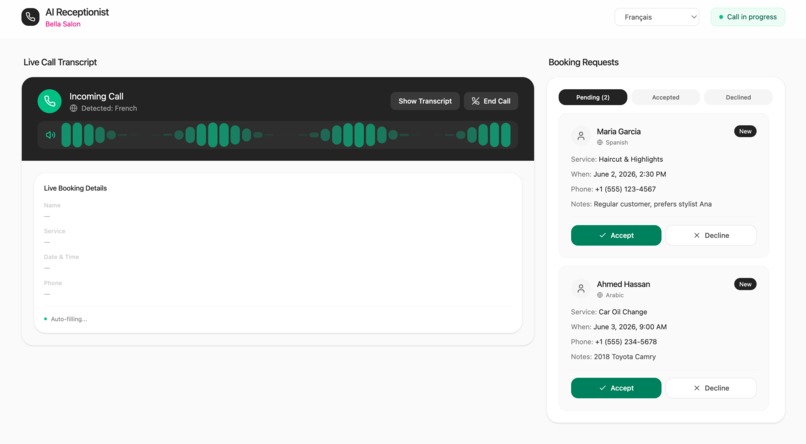Image resolution: width=806 pixels, height=444 pixels.
Task: Switch to the Declined tab
Action: point(738,97)
